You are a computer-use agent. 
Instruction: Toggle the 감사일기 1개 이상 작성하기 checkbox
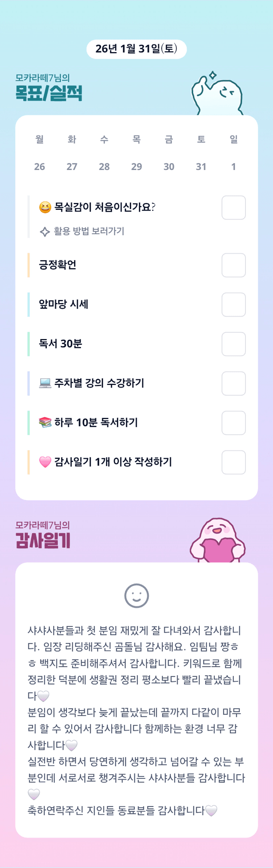[234, 462]
